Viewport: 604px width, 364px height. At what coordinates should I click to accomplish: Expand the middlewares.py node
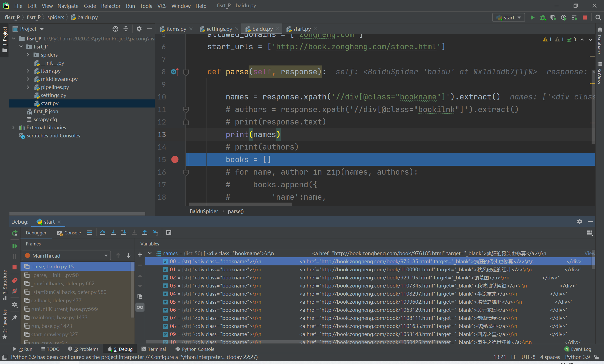pyautogui.click(x=28, y=79)
